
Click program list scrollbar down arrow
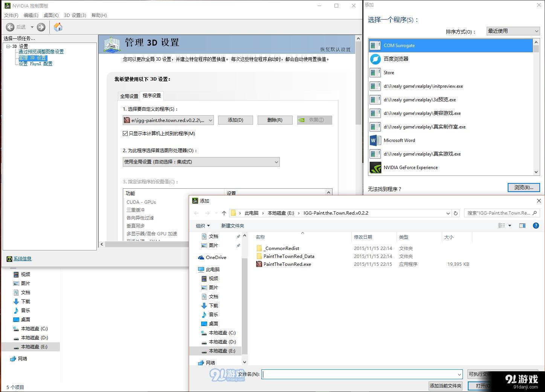coord(536,172)
